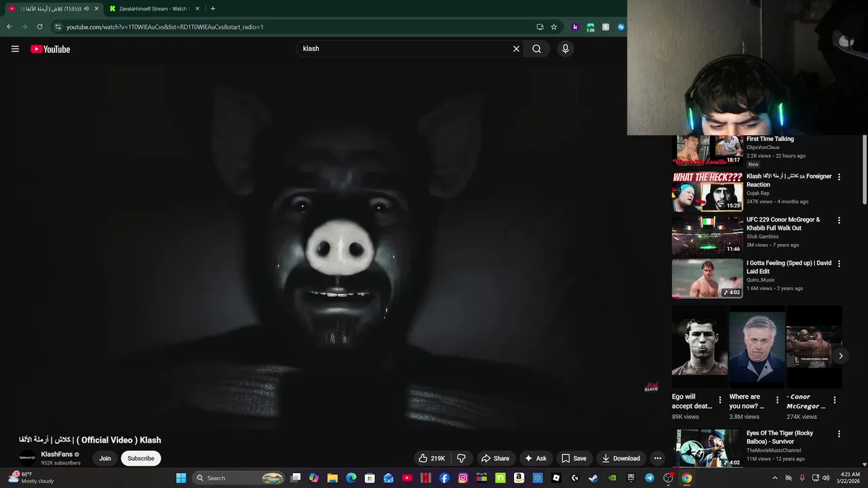The height and width of the screenshot is (488, 868).
Task: Open system volume control
Action: [826, 478]
